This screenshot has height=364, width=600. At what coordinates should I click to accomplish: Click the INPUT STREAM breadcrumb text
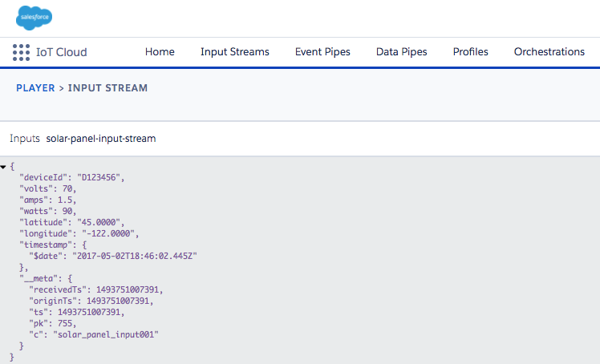(x=107, y=88)
